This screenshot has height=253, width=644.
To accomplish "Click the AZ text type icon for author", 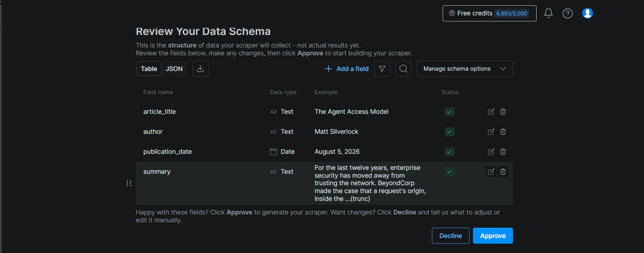I will point(273,132).
